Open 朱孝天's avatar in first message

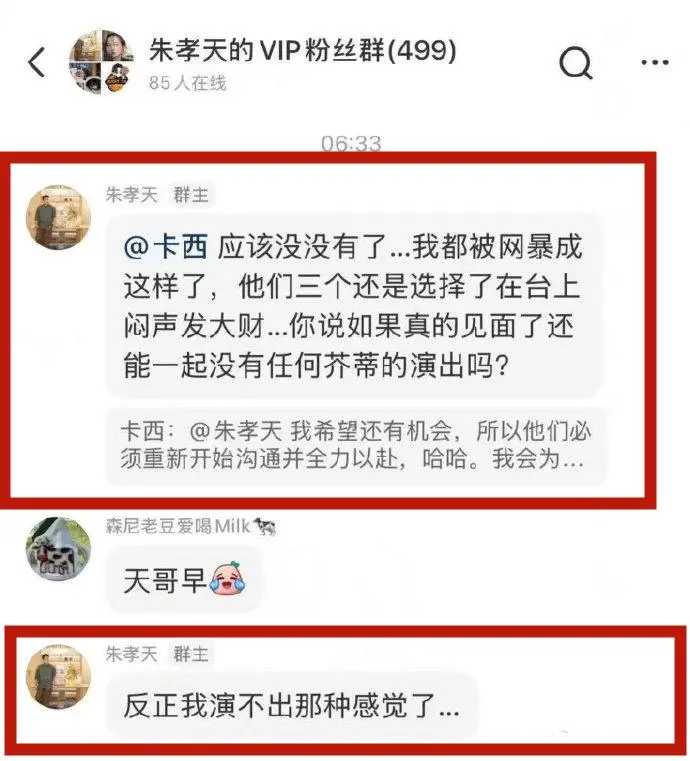pos(58,217)
